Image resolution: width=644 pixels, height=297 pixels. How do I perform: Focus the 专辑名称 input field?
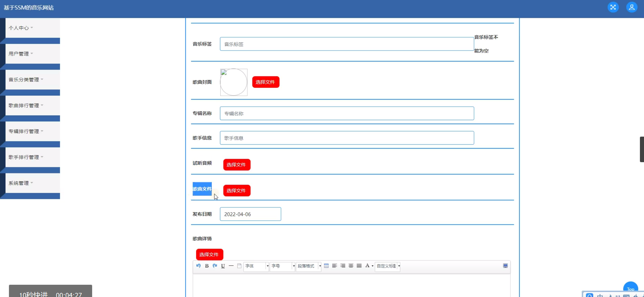(x=347, y=113)
